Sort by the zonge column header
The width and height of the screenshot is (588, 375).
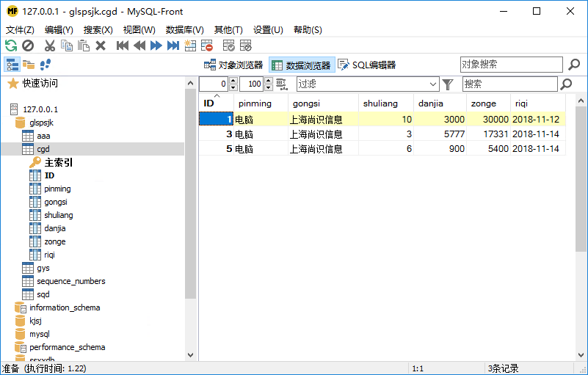pos(488,103)
